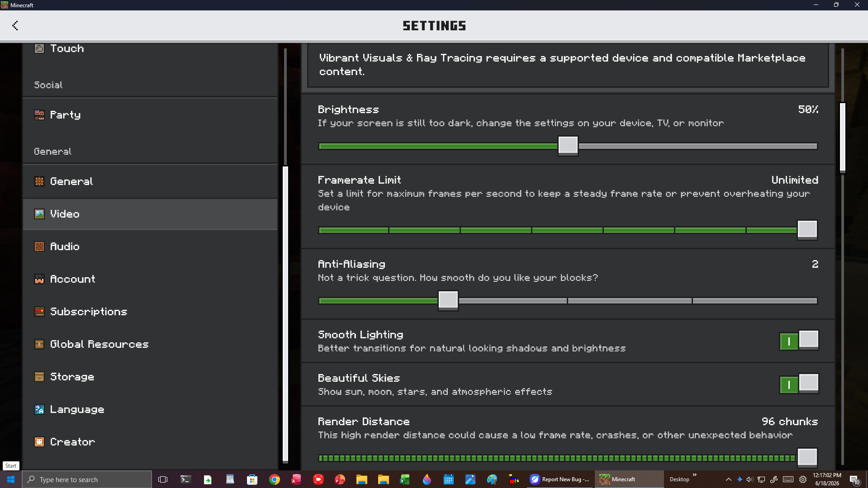
Task: Select the Video settings tab
Action: pos(150,214)
